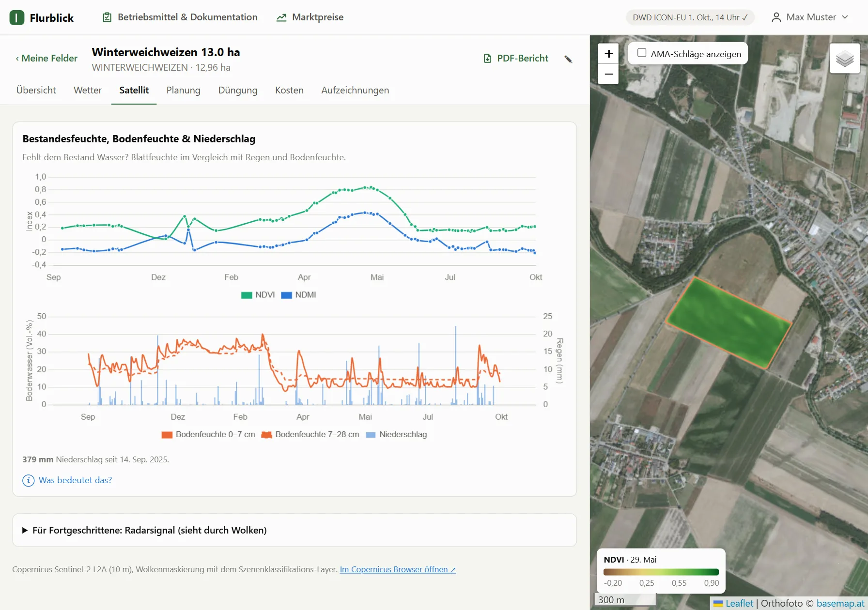Click the Marktpreise trend chart icon

(281, 17)
